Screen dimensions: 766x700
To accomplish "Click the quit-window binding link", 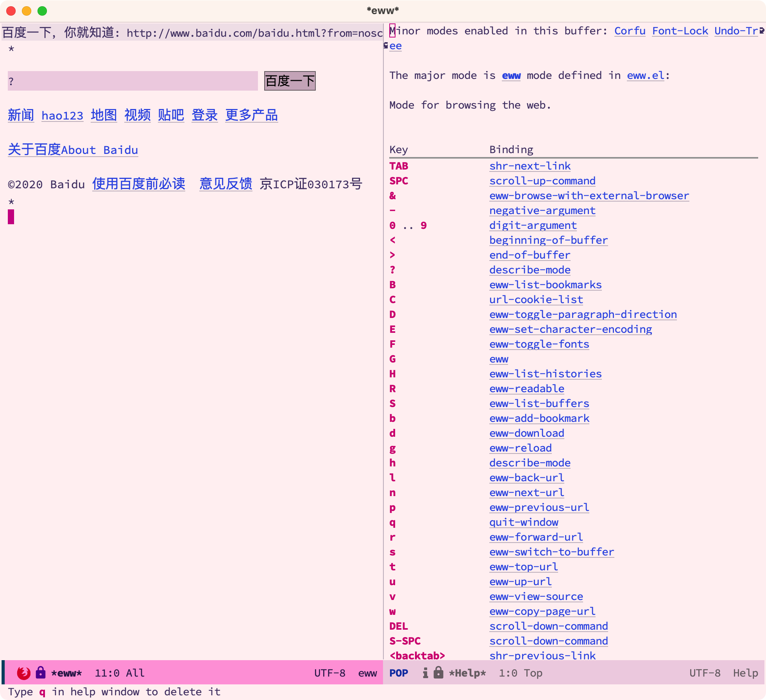I will tap(524, 522).
